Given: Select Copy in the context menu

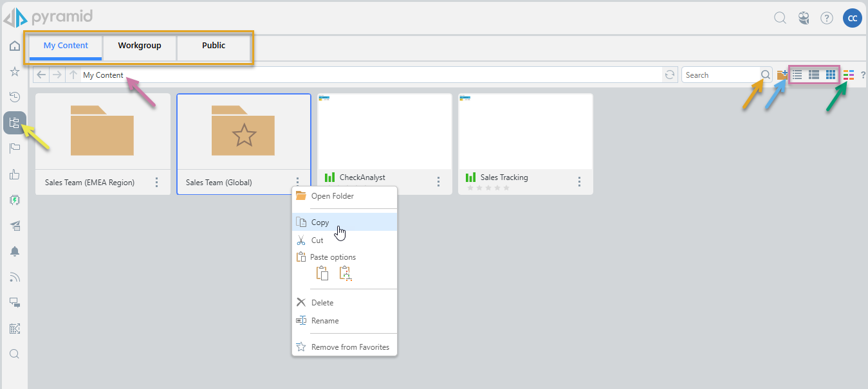Looking at the screenshot, I should (320, 222).
